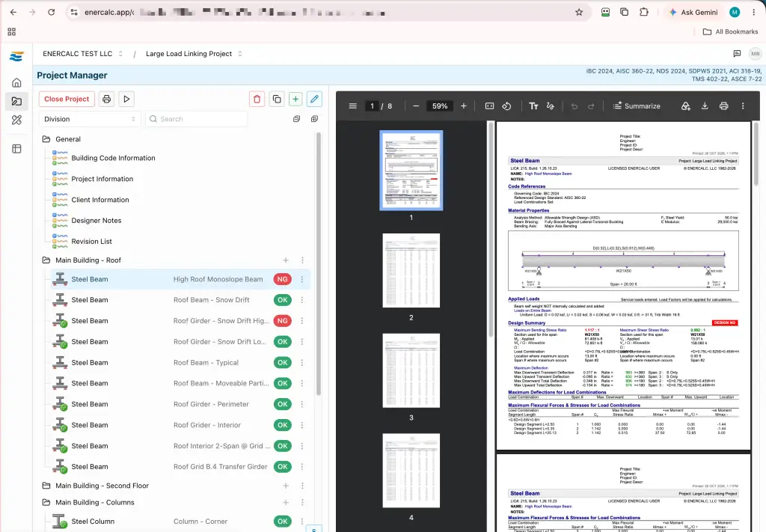Select Client Information item
The image size is (766, 532).
click(100, 200)
